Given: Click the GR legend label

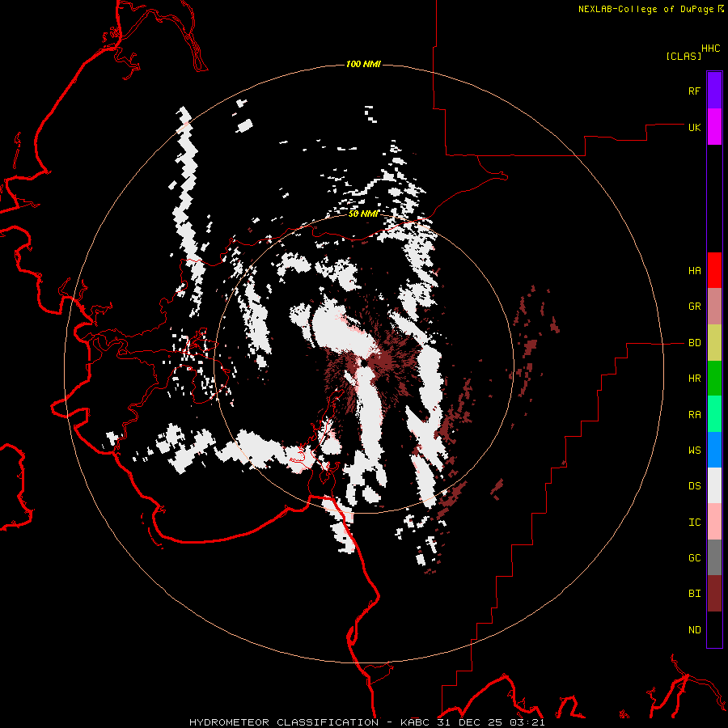Looking at the screenshot, I should (x=694, y=307).
